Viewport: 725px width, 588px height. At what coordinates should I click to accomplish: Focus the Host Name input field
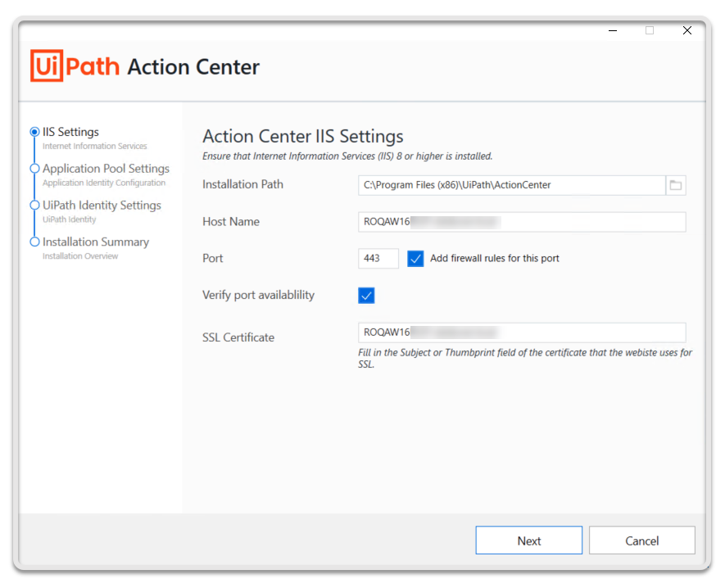click(522, 222)
